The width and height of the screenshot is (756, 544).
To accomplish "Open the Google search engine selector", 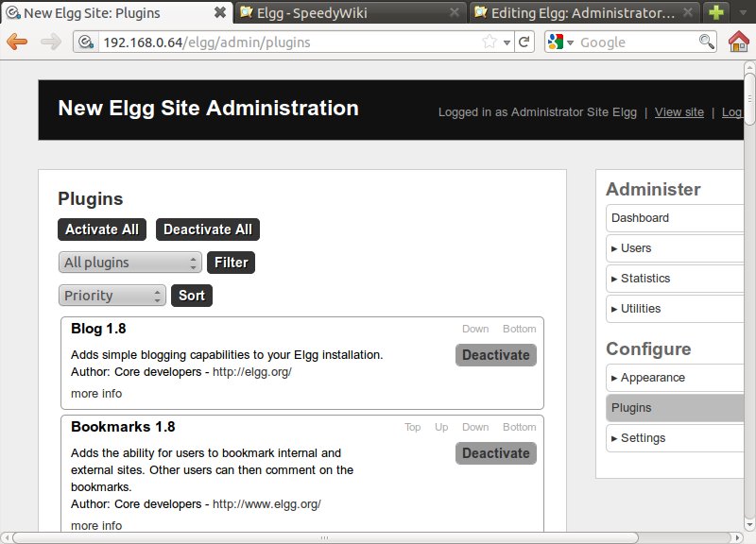I will pos(559,42).
